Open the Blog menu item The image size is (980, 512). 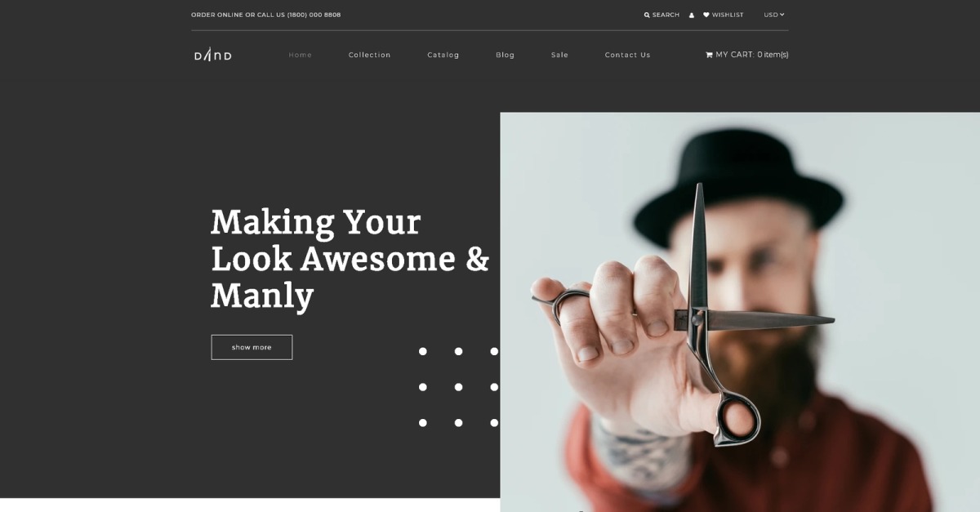point(506,55)
